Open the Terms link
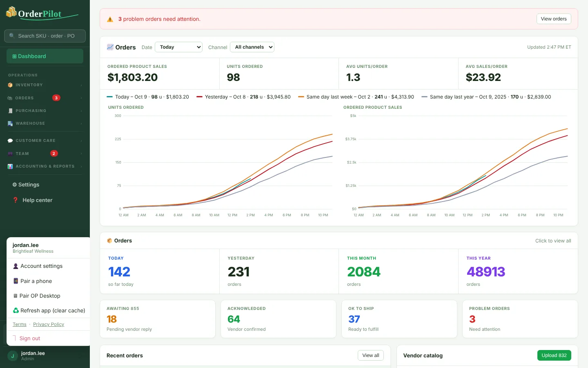Image resolution: width=588 pixels, height=368 pixels. 20,324
